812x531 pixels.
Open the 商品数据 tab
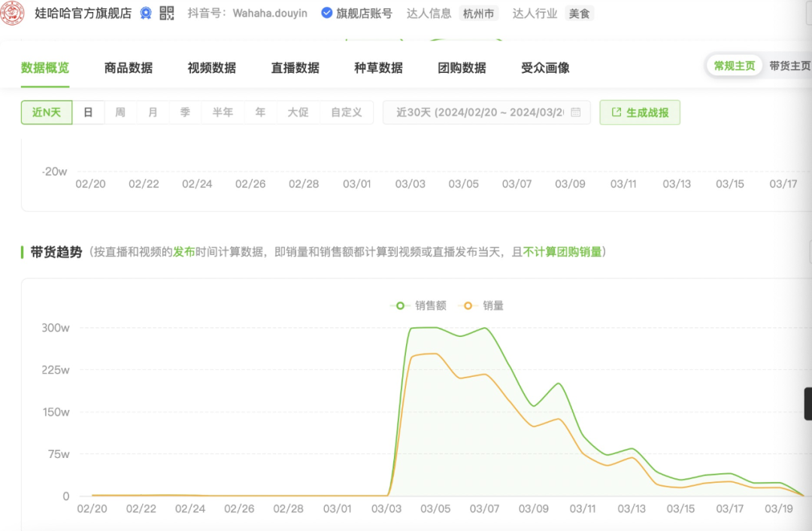point(129,68)
